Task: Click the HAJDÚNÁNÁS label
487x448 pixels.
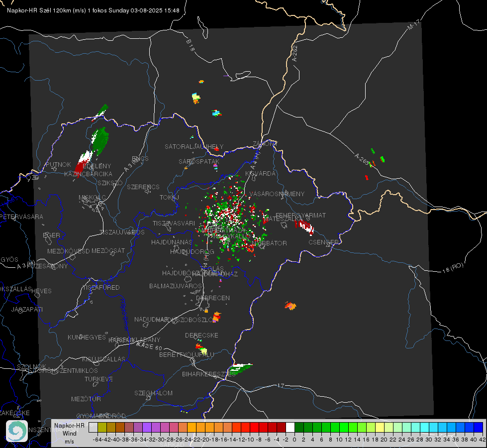Action: [x=172, y=242]
